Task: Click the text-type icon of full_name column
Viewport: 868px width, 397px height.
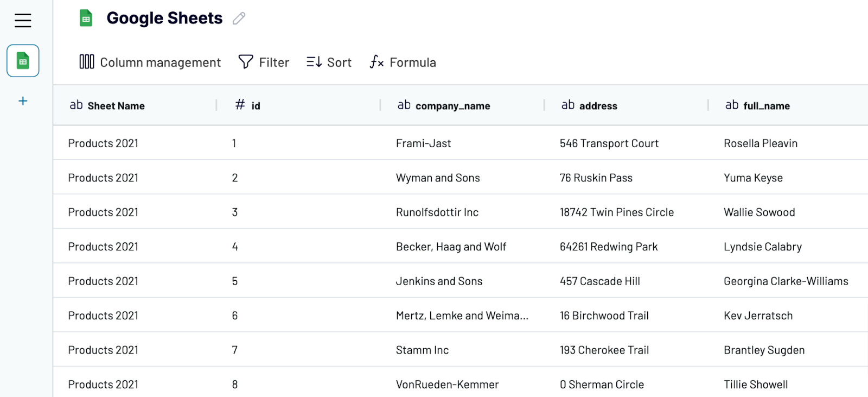Action: pos(732,105)
